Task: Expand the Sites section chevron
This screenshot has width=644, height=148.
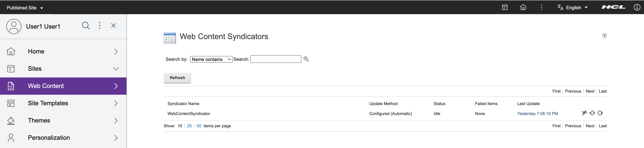Action: [116, 69]
